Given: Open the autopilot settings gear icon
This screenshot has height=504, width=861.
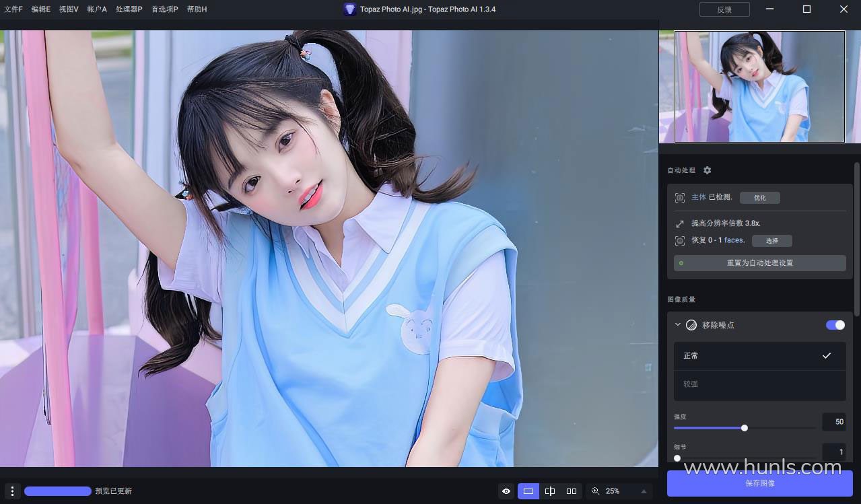Looking at the screenshot, I should pyautogui.click(x=707, y=170).
